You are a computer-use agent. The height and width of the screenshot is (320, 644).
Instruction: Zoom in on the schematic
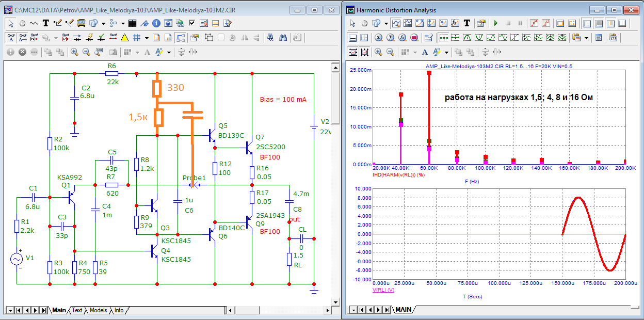pyautogui.click(x=74, y=52)
